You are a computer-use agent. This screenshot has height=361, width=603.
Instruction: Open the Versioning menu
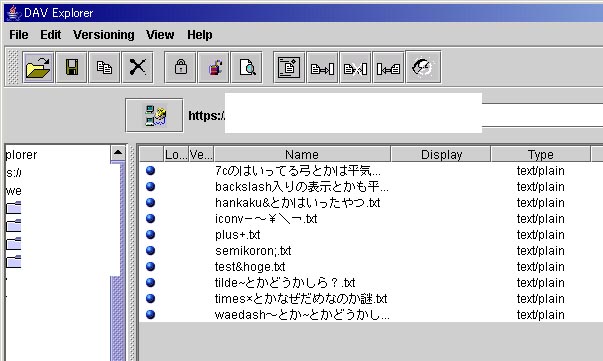click(x=104, y=35)
